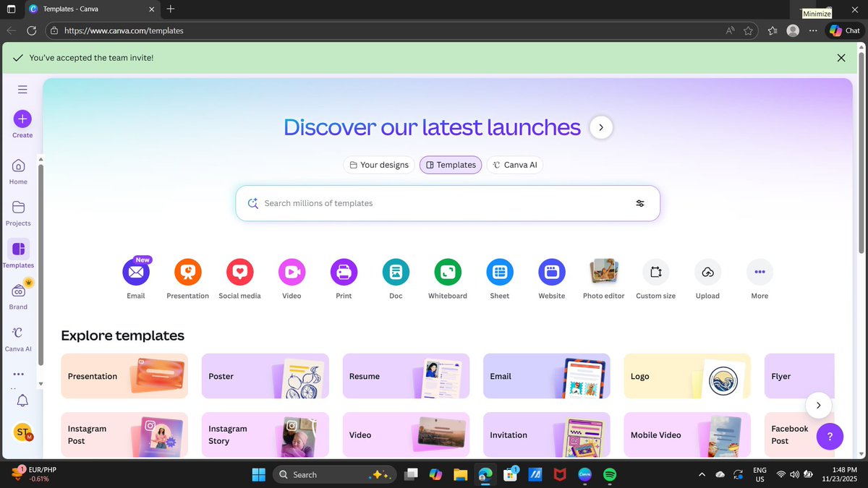
Task: Open the Copilot Chat button
Action: (845, 30)
